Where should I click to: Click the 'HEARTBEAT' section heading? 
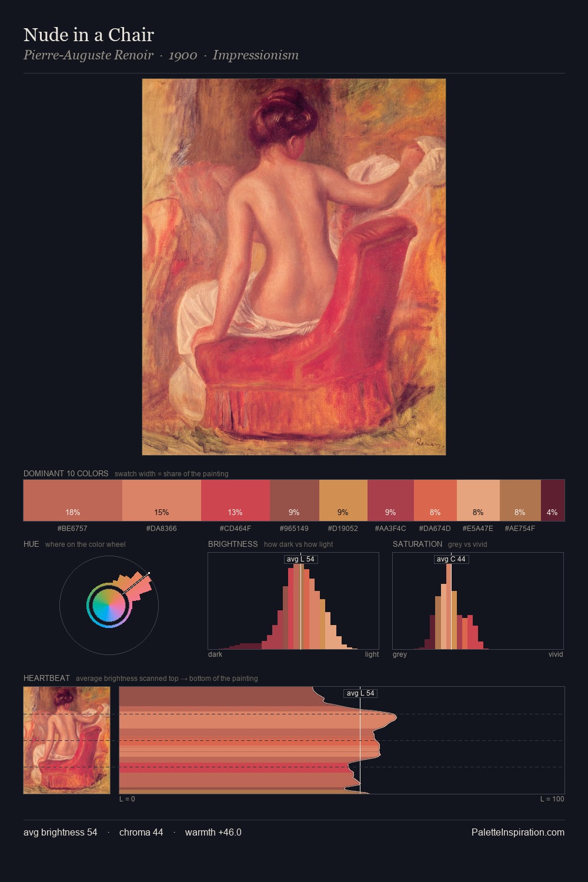pos(46,678)
